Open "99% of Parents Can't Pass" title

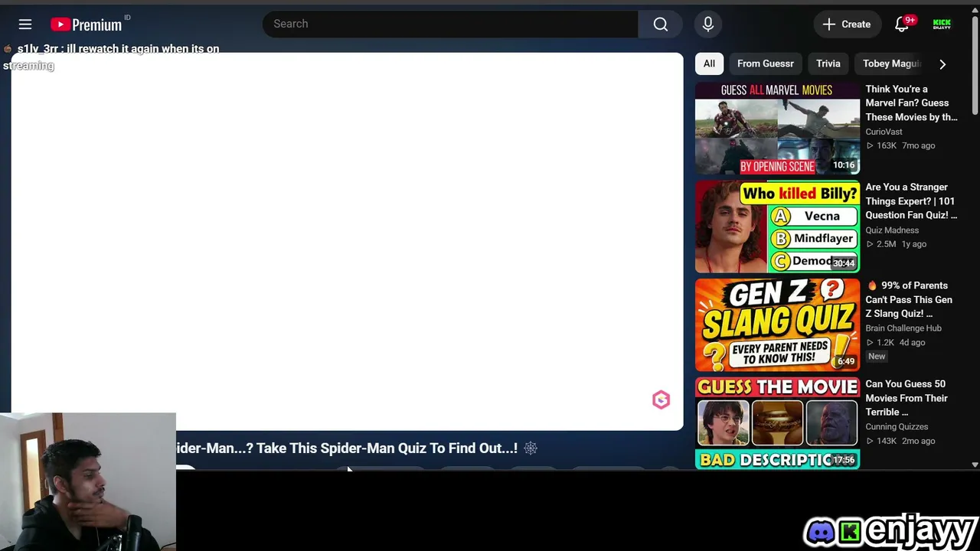(x=910, y=299)
